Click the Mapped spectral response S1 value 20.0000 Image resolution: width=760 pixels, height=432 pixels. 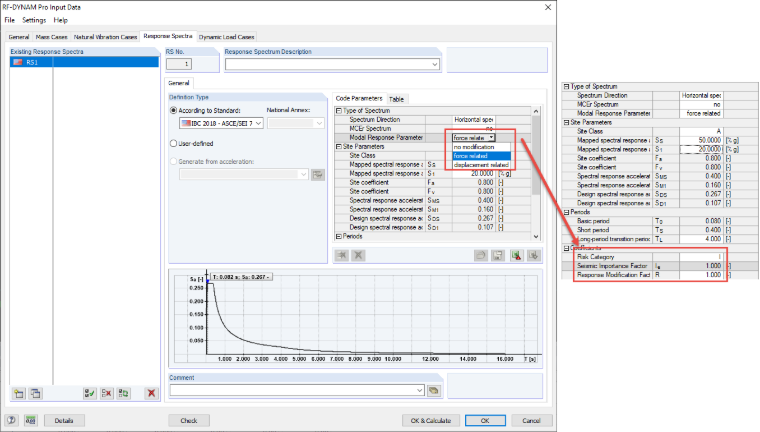point(475,174)
